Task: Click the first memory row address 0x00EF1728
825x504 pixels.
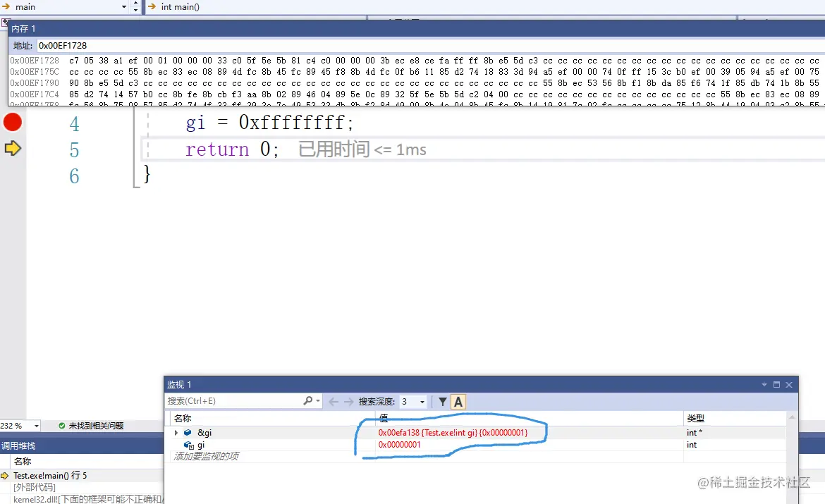Action: pyautogui.click(x=35, y=61)
